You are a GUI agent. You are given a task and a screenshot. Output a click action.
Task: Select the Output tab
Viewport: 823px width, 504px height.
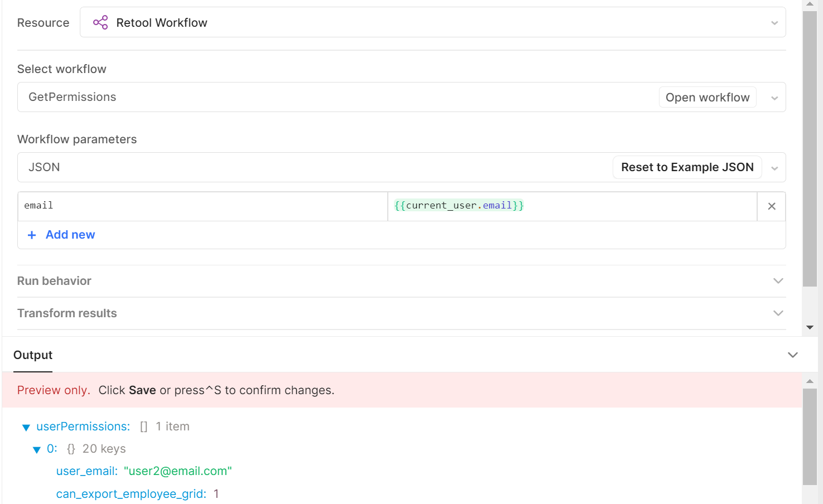click(33, 355)
